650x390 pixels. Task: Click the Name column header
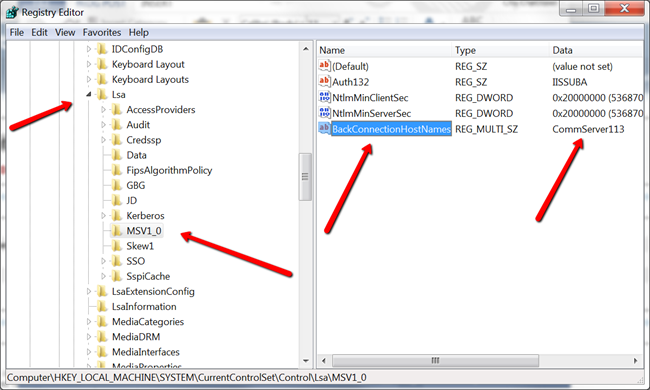pos(384,50)
